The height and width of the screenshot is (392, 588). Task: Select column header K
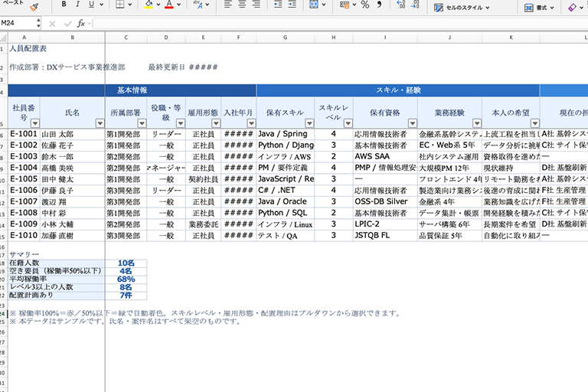[511, 38]
